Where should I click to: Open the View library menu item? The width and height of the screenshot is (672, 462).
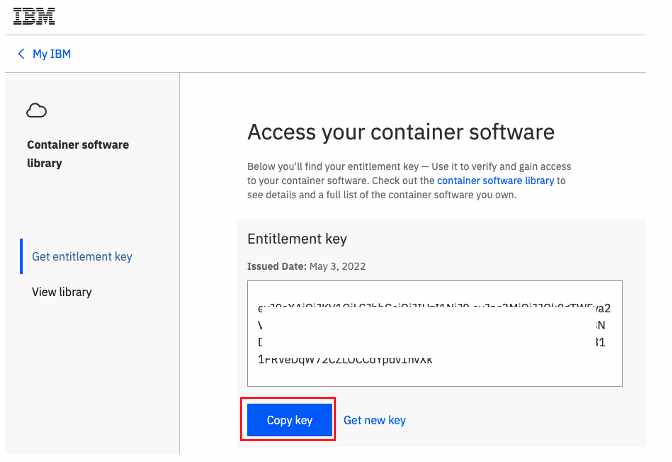pos(62,292)
